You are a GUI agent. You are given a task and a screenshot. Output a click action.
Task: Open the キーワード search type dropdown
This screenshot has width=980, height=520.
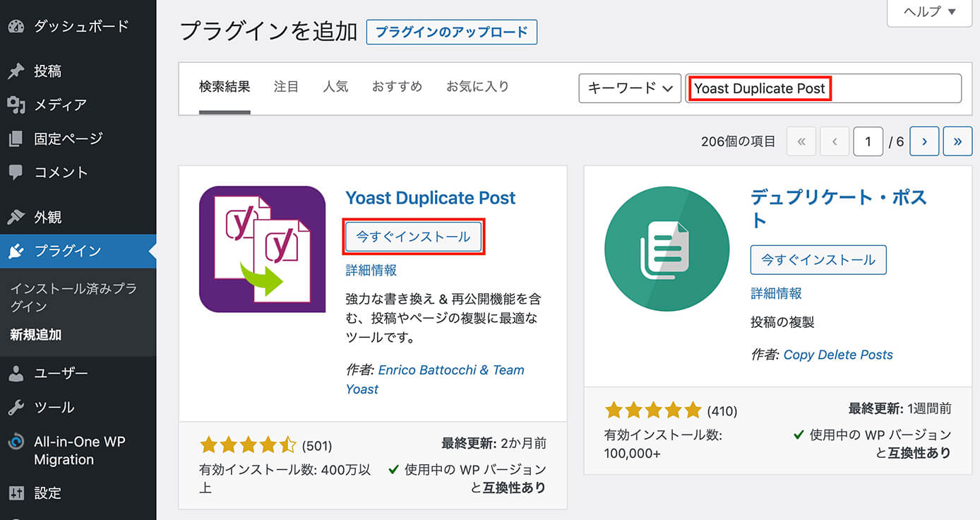pos(630,88)
